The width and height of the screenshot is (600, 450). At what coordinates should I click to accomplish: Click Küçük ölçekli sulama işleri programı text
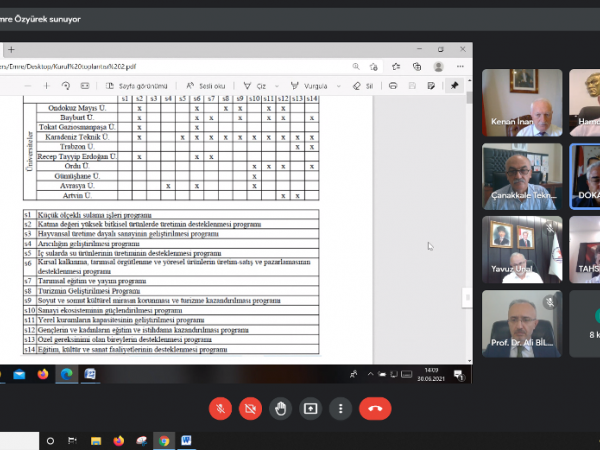coord(95,215)
